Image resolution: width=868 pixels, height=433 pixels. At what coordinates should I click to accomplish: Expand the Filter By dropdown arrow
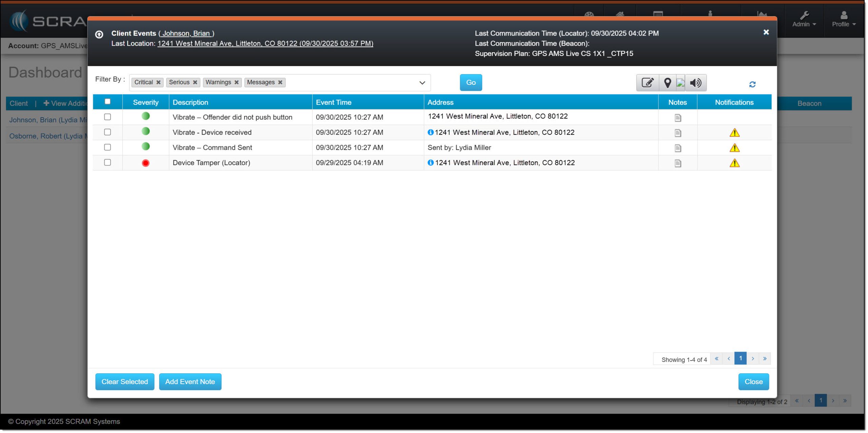coord(422,83)
